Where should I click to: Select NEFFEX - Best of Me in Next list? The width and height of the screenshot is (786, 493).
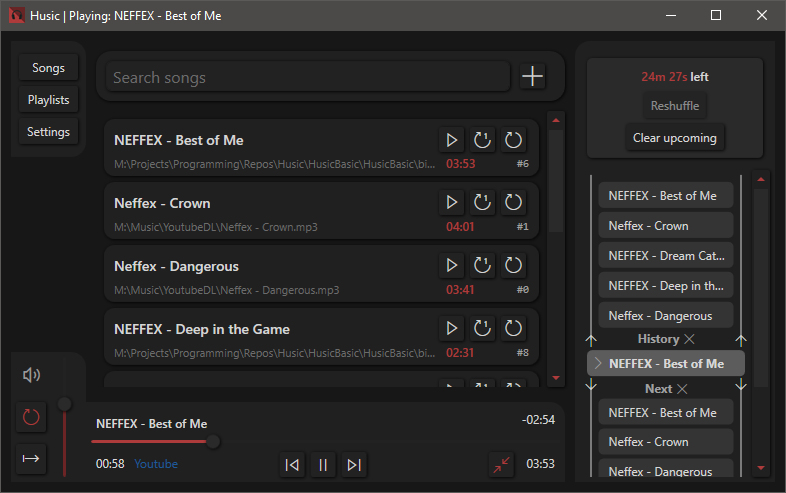point(666,413)
